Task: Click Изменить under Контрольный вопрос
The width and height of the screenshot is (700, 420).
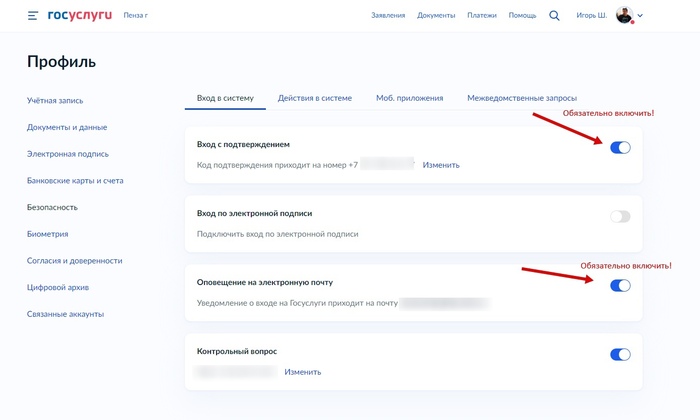Action: tap(303, 372)
